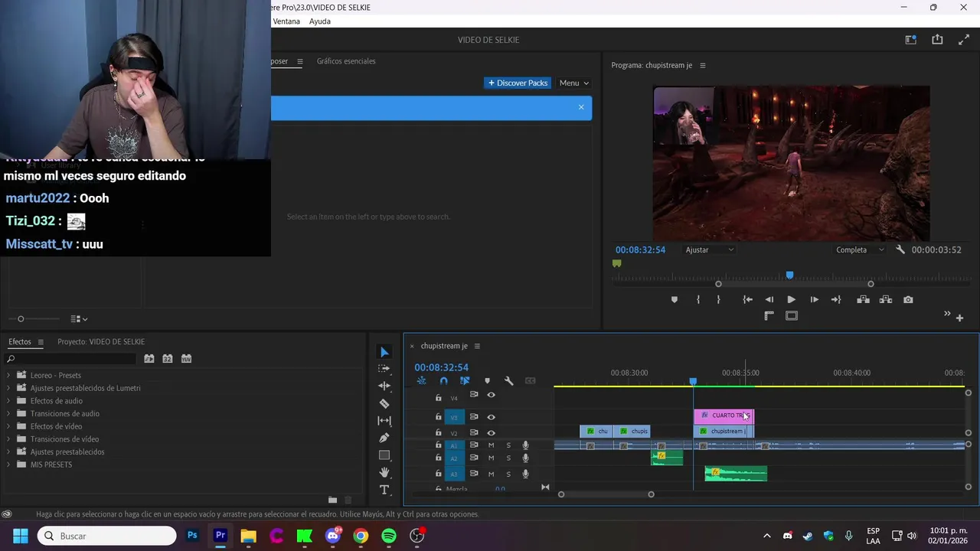Image resolution: width=980 pixels, height=551 pixels.
Task: Open the button editor plus icon
Action: coord(959,318)
